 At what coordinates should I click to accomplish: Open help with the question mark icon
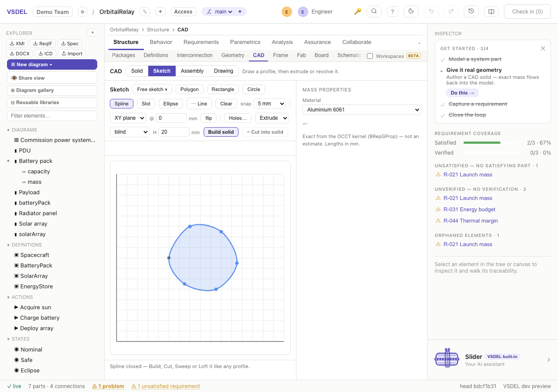pyautogui.click(x=393, y=12)
